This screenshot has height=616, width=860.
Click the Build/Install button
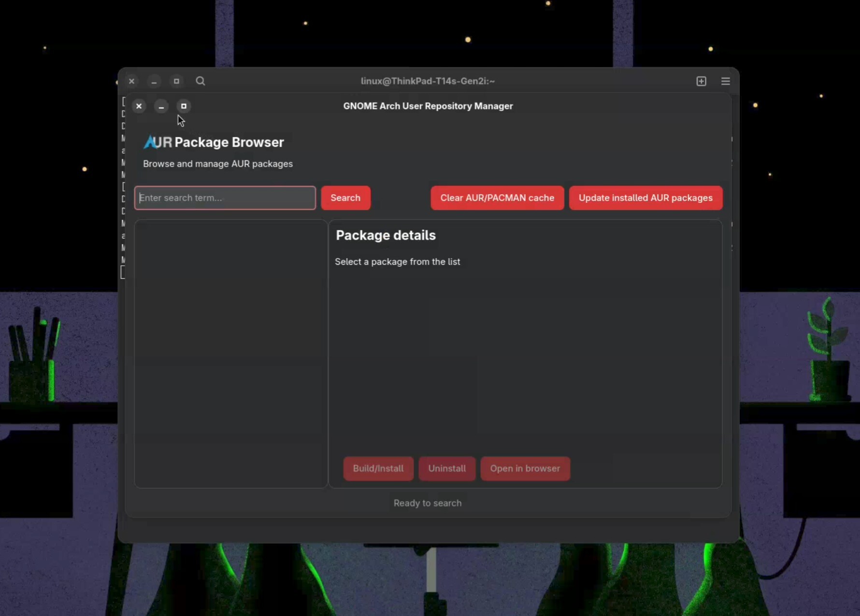(x=378, y=468)
